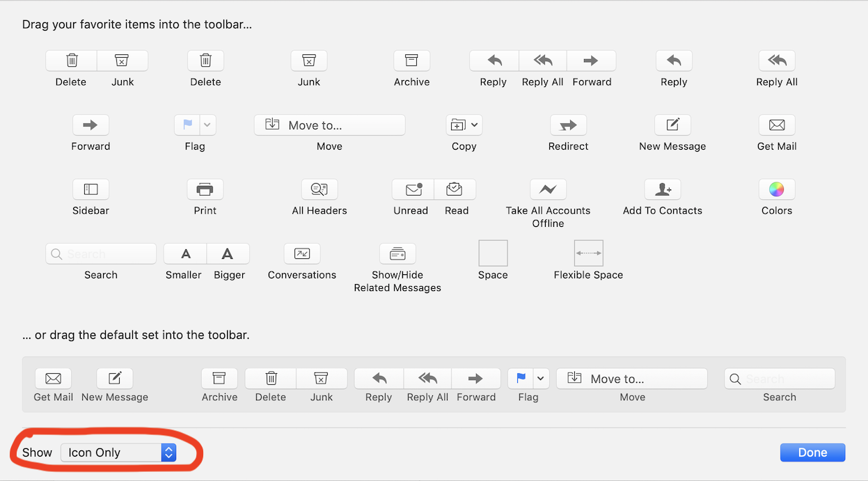Click the Done button
This screenshot has width=868, height=481.
(812, 452)
